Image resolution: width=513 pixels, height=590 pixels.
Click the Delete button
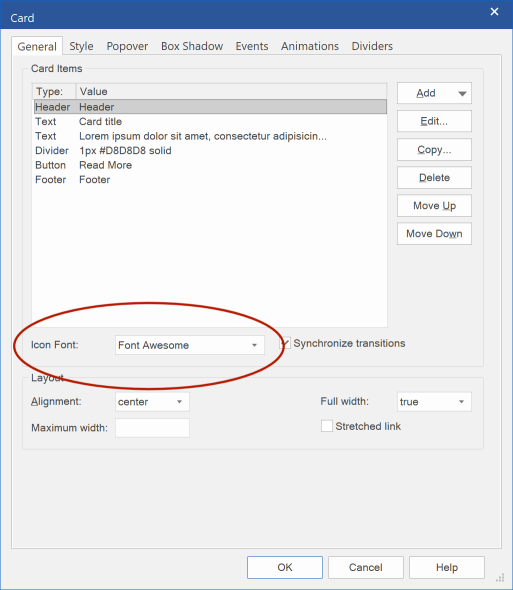[x=434, y=178]
